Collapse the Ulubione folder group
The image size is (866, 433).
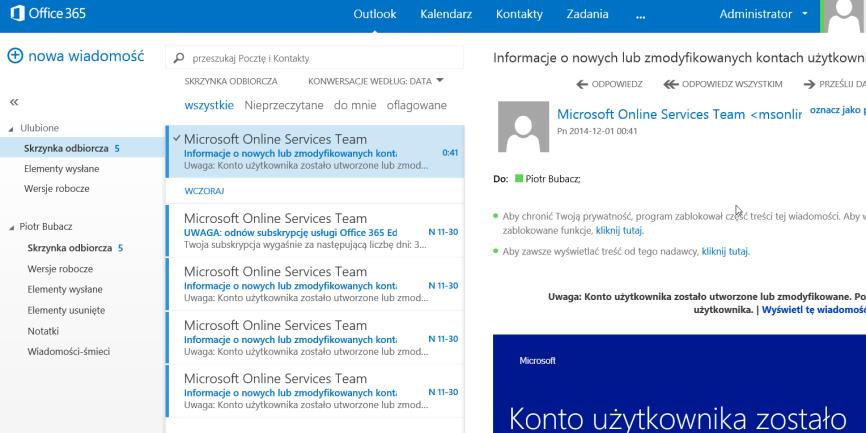(12, 129)
